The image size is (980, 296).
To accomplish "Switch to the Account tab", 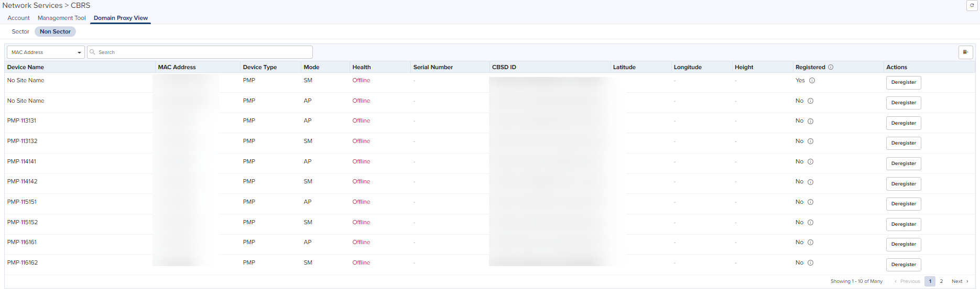I will (18, 18).
